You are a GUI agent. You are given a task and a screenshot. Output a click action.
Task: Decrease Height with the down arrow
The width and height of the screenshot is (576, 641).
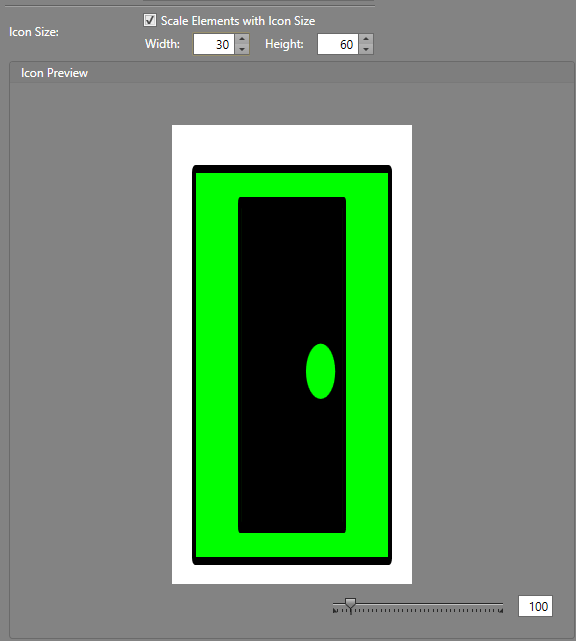[366, 49]
